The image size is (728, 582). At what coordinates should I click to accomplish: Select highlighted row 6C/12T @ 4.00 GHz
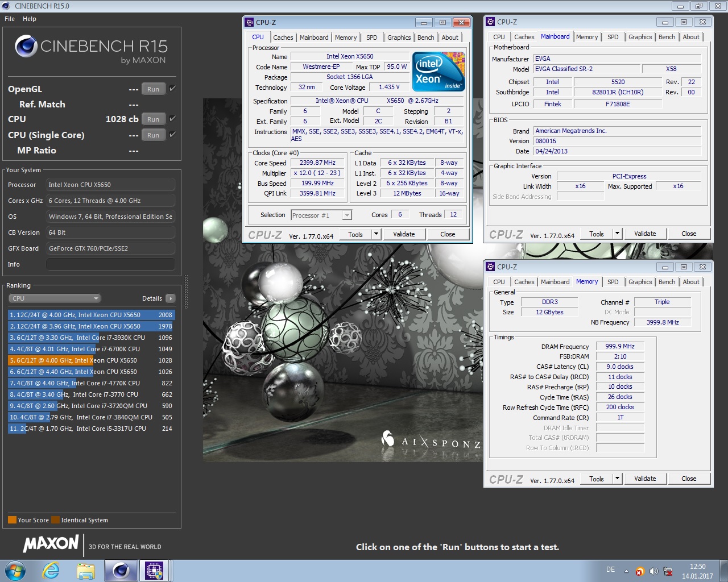91,360
